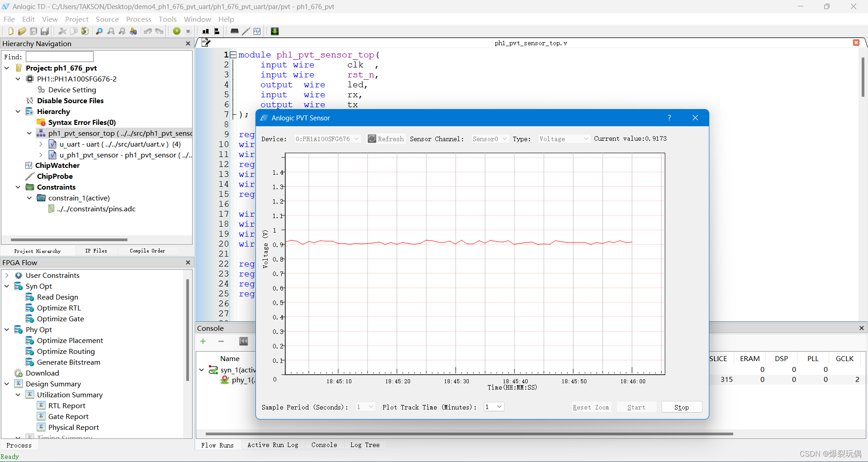868x462 pixels.
Task: Expand the u_ph1_pvt_sensor tree node
Action: pos(41,155)
